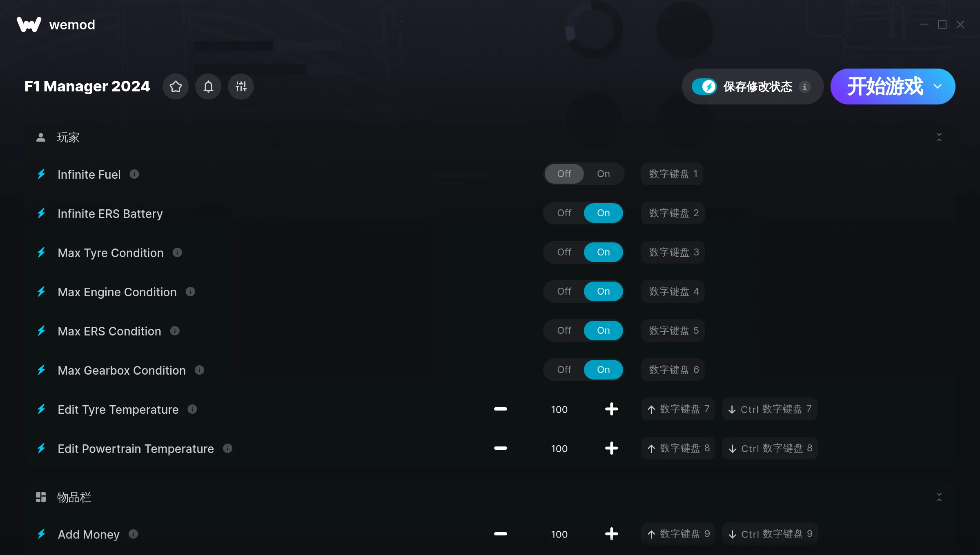The height and width of the screenshot is (555, 980).
Task: Click the 开始游戏 button
Action: coord(885,87)
